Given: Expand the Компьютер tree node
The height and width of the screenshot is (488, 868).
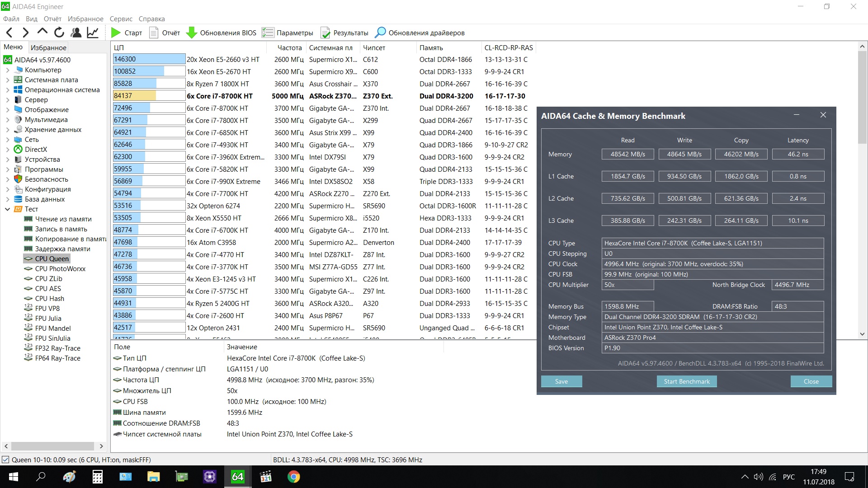Looking at the screenshot, I should click(x=8, y=70).
